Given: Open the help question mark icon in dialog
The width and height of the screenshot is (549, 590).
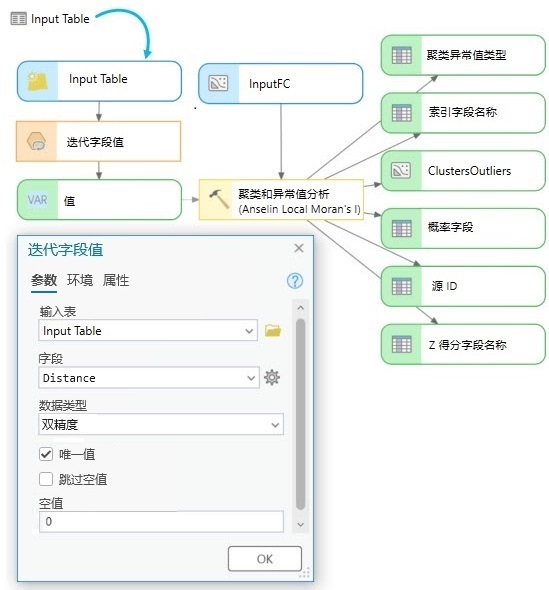Looking at the screenshot, I should click(x=295, y=281).
